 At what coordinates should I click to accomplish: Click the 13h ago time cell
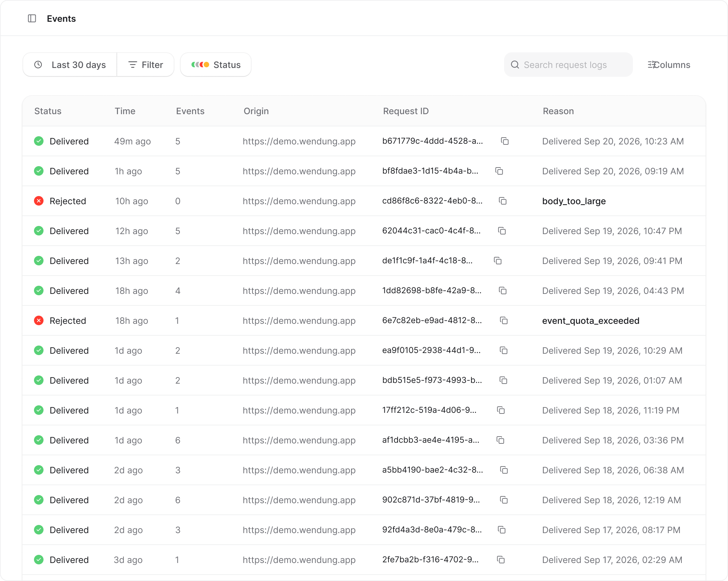point(132,261)
